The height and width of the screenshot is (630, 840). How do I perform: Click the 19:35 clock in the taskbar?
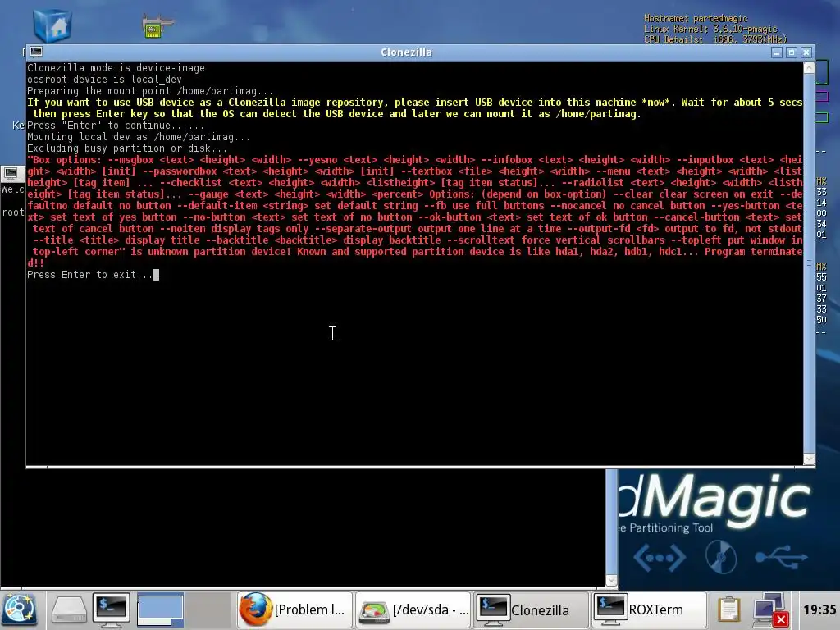pyautogui.click(x=819, y=609)
